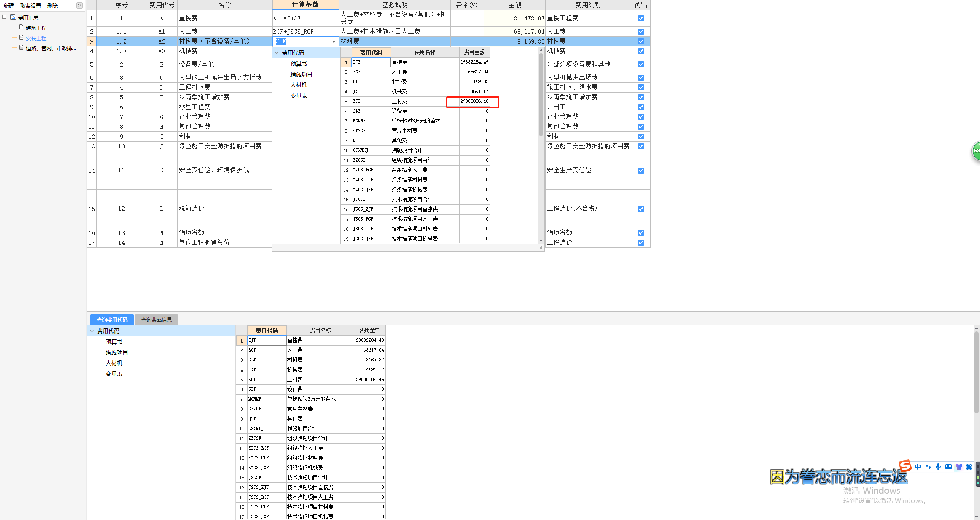
Task: Select 查询费用代码 tab
Action: [x=112, y=320]
